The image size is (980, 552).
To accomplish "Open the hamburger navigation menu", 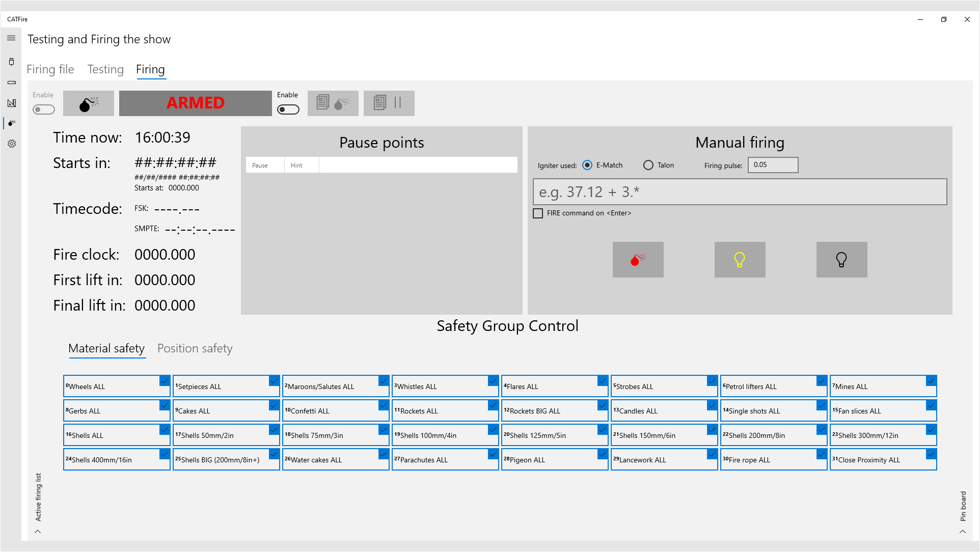I will tap(11, 38).
